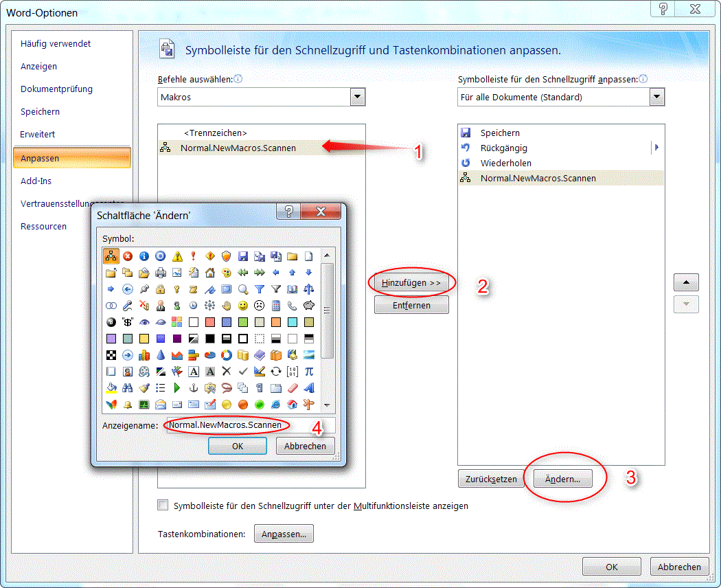
Task: Enable Symbolleiste unter der Multifunktionsleiste anzeigen
Action: 163,505
